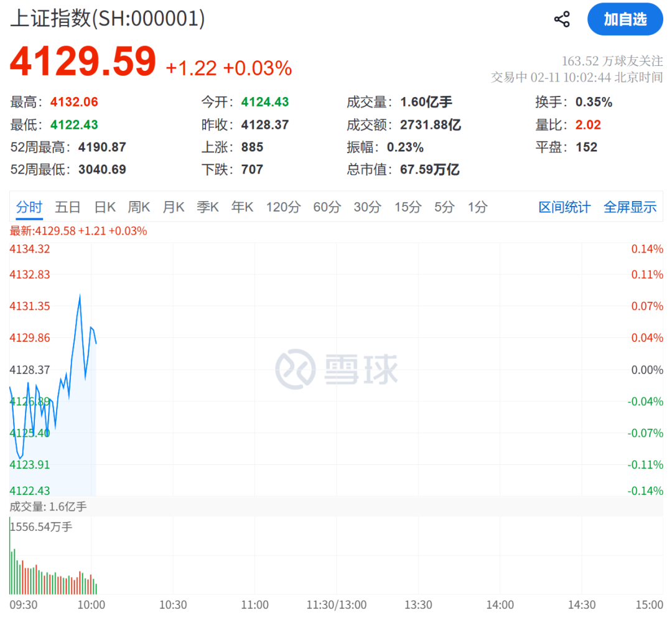Switch to the 年K yearly chart tab
Viewport: 672px width, 618px height.
pyautogui.click(x=242, y=207)
